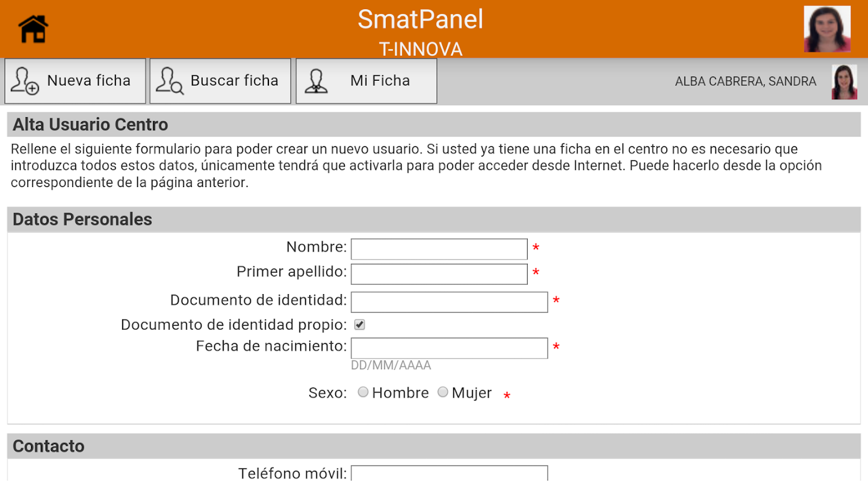This screenshot has width=868, height=486.
Task: Click the Documento de identidad input
Action: pyautogui.click(x=449, y=302)
